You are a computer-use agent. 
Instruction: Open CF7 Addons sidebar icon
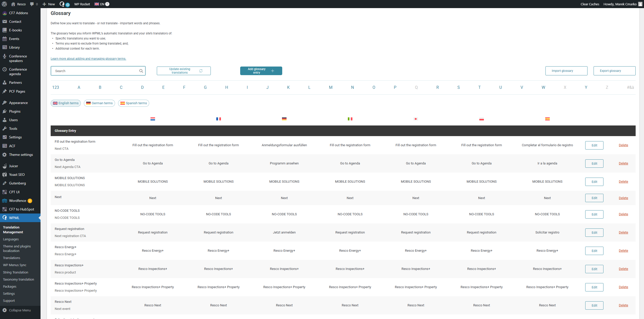5,13
